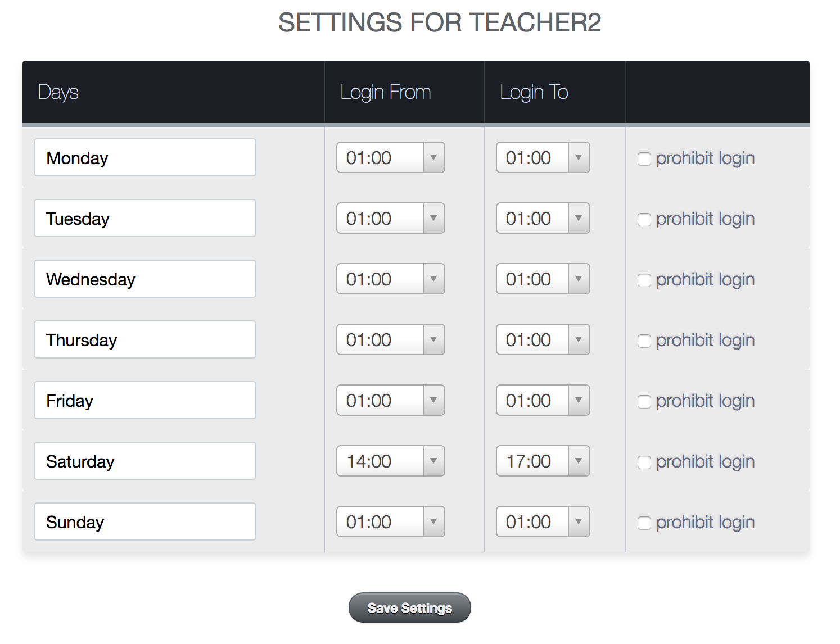Open Monday Login From time dropdown
Image resolution: width=840 pixels, height=644 pixels.
(x=390, y=158)
